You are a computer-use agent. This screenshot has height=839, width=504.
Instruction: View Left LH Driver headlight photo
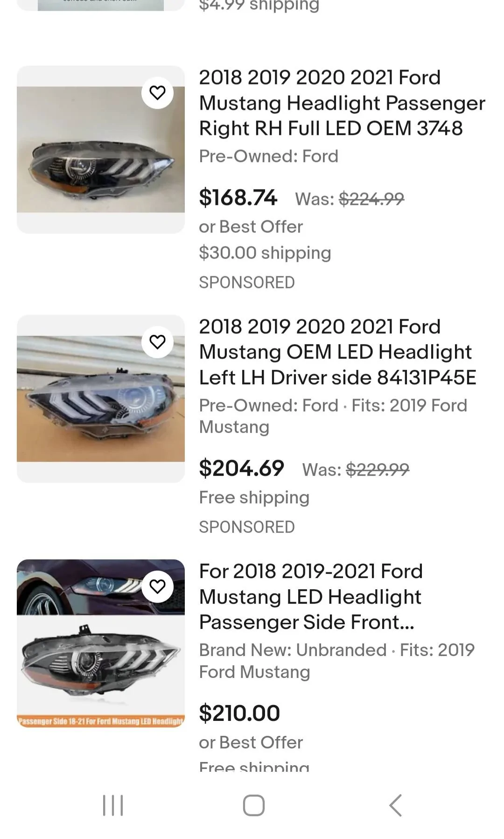click(x=101, y=399)
